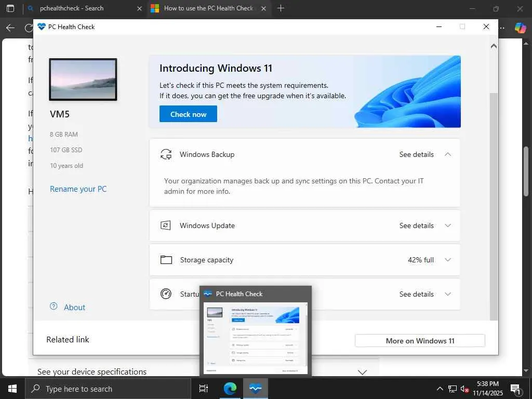The height and width of the screenshot is (399, 532).
Task: Click the Windows Backup label
Action: click(207, 154)
